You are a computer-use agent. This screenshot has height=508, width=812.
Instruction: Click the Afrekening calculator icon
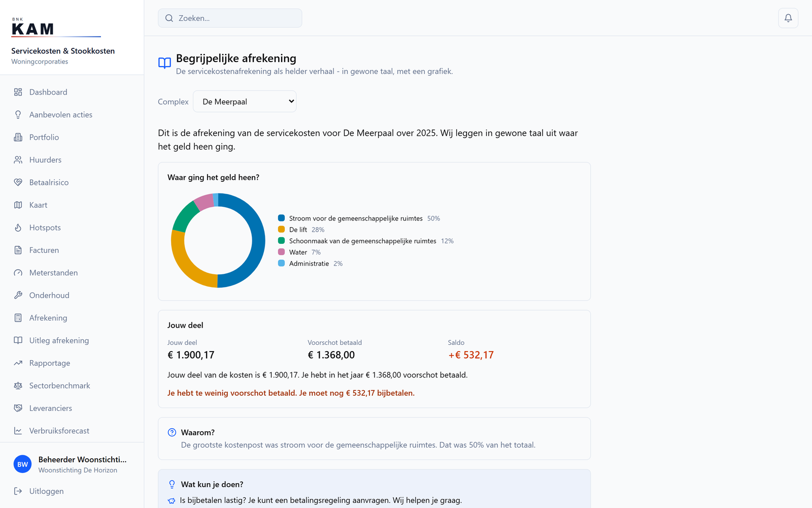[18, 318]
